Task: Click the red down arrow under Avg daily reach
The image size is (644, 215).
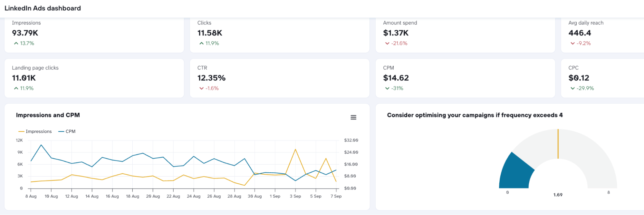Action: point(572,43)
